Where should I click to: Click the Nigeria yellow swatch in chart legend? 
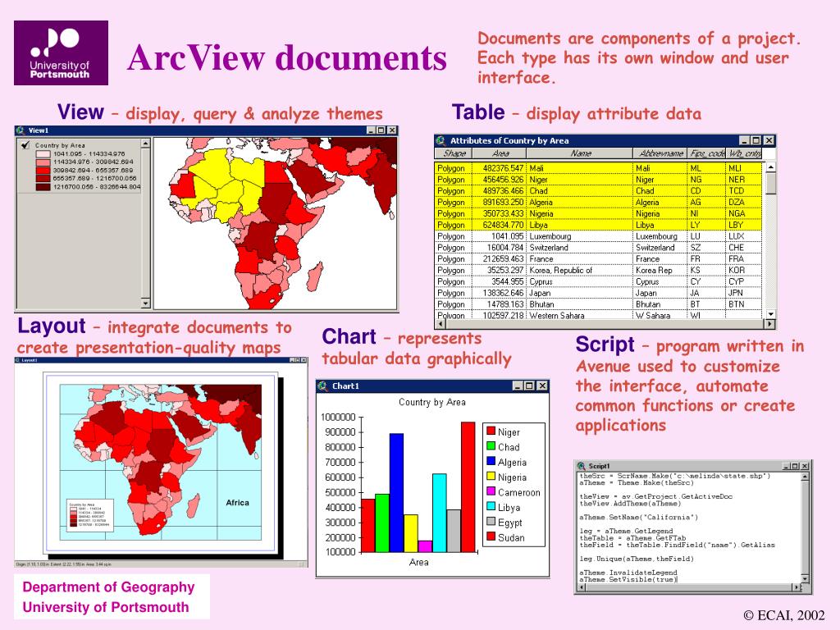click(x=491, y=476)
